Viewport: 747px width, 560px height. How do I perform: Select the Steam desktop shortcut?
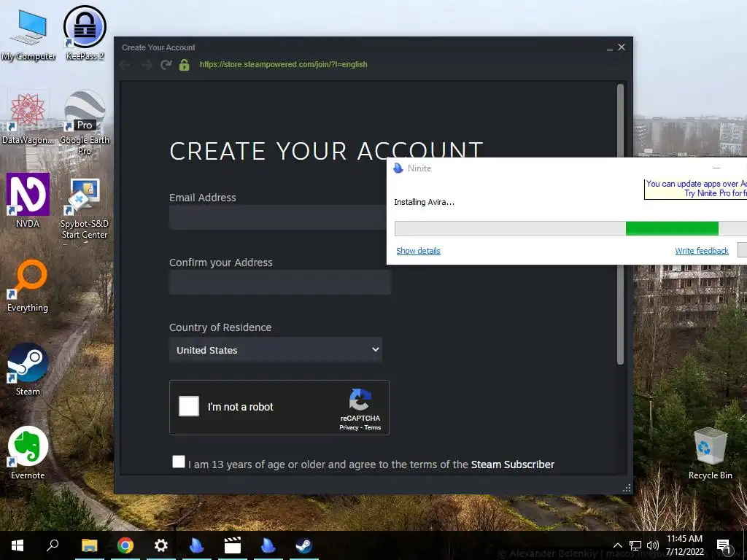(x=28, y=370)
